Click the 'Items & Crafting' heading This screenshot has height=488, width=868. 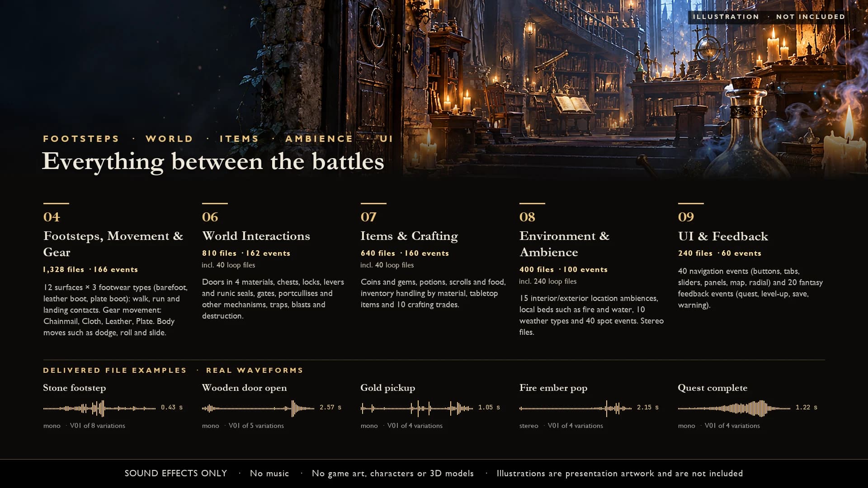pyautogui.click(x=409, y=236)
